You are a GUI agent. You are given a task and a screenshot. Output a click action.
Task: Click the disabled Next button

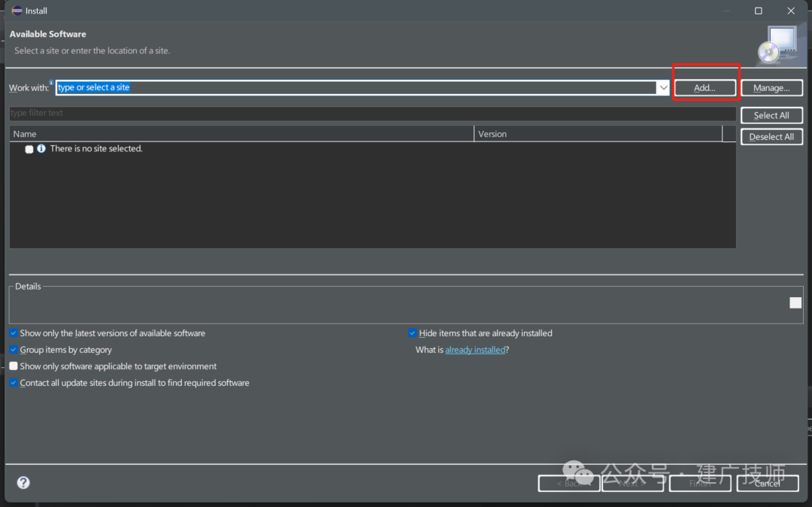pos(632,483)
